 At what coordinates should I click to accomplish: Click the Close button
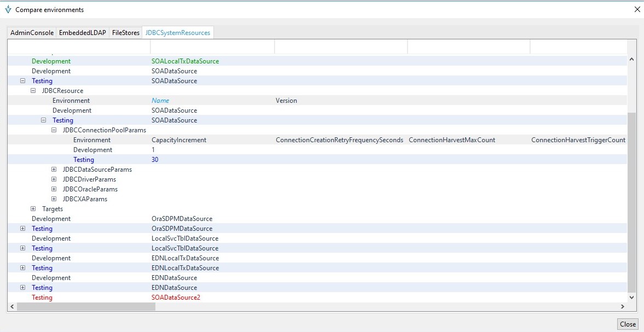tap(628, 324)
